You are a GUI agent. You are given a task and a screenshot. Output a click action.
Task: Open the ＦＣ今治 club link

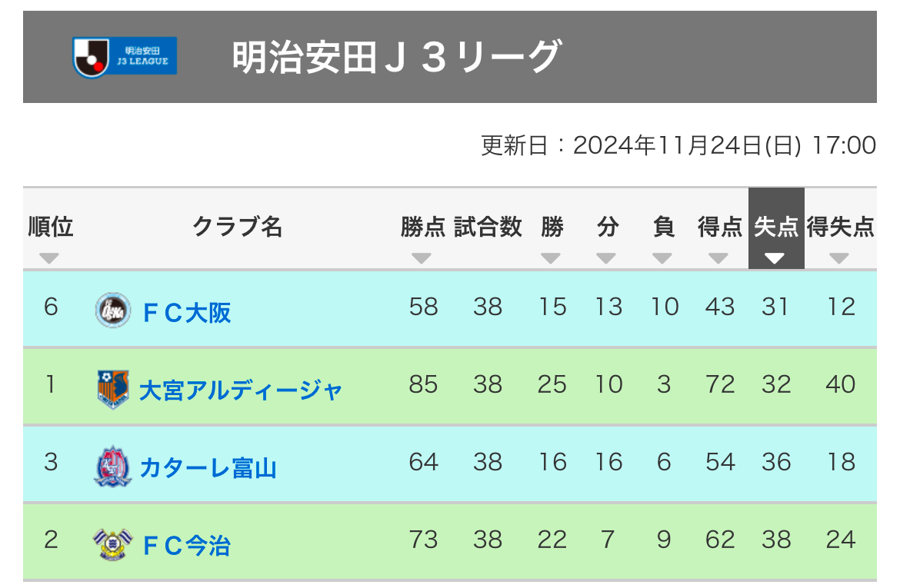187,545
